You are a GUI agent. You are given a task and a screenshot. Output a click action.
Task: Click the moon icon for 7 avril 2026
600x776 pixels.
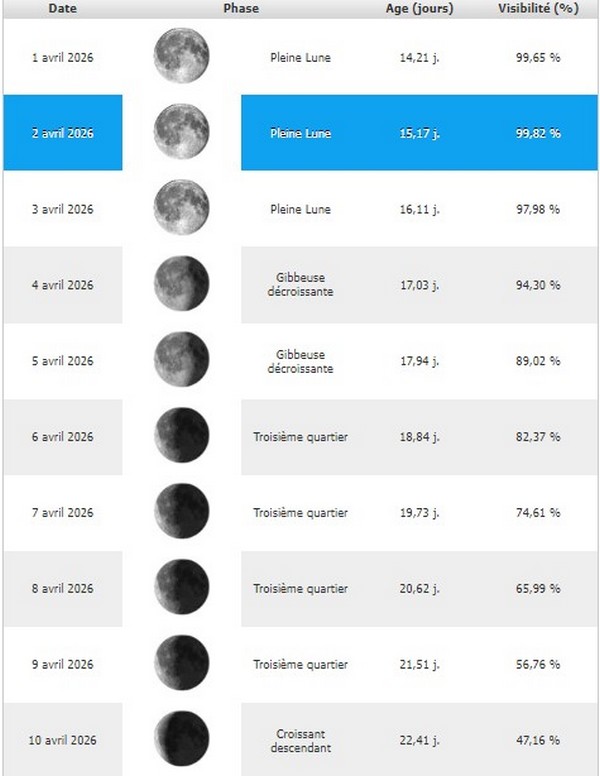[181, 512]
